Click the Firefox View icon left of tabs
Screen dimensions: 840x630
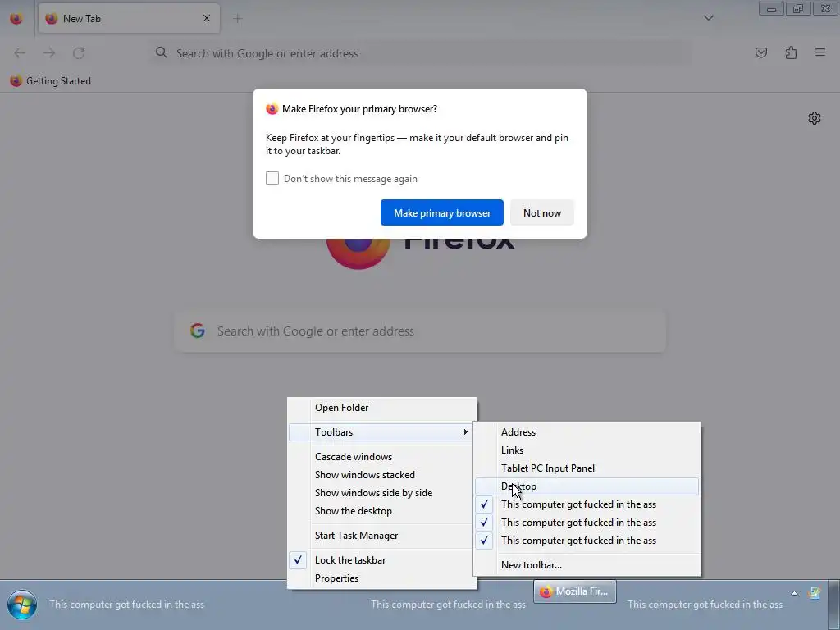click(x=16, y=18)
